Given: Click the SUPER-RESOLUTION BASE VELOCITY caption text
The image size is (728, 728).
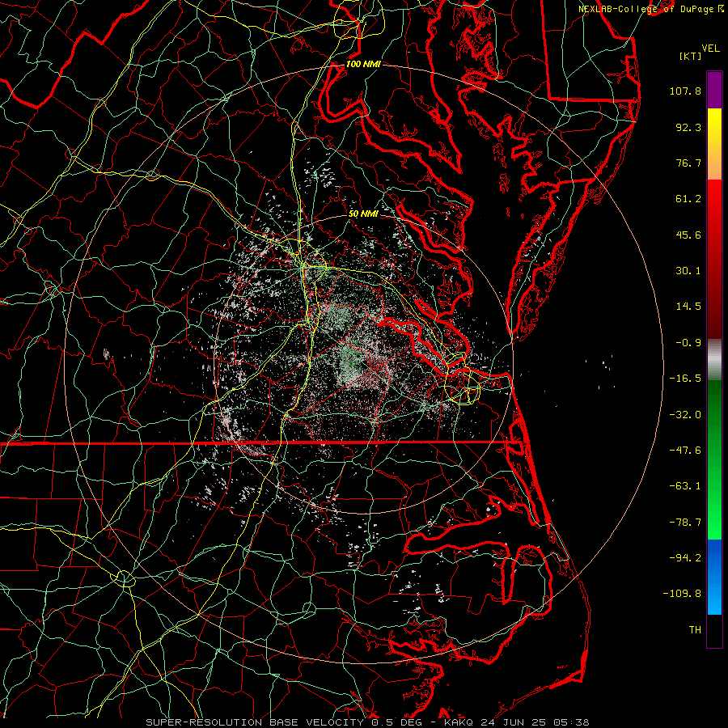Looking at the screenshot, I should (x=255, y=722).
